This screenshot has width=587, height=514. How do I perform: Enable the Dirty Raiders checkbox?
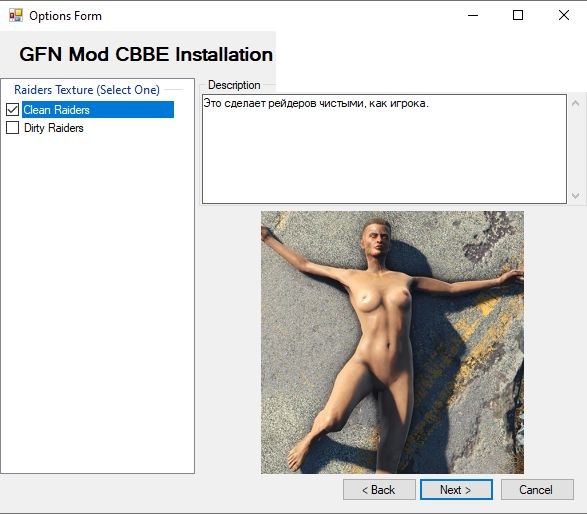click(12, 128)
